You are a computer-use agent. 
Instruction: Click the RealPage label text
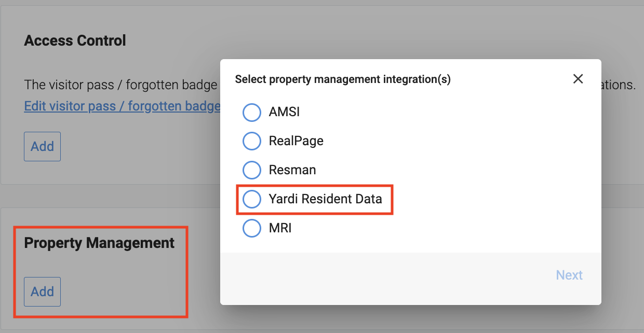pyautogui.click(x=296, y=141)
